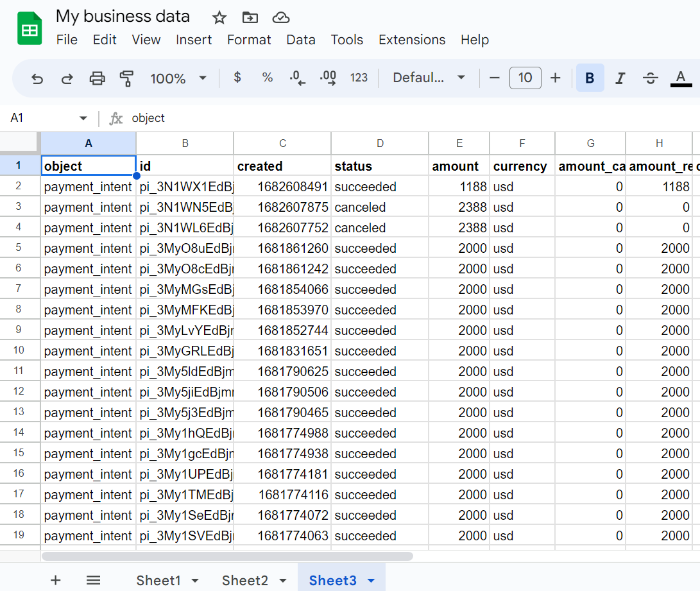Select column A header
Image resolution: width=700 pixels, height=591 pixels.
(x=89, y=143)
